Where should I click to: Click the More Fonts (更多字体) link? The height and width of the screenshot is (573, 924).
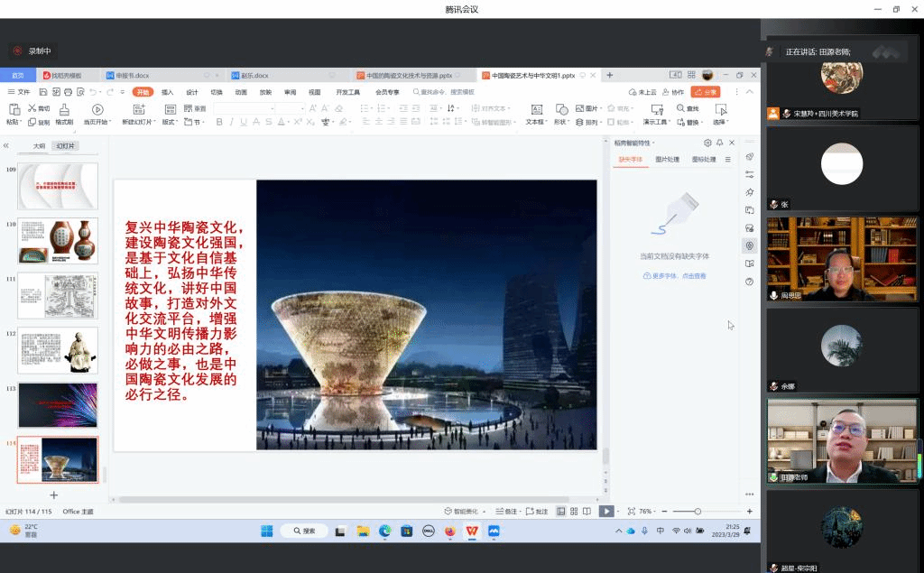pos(674,276)
